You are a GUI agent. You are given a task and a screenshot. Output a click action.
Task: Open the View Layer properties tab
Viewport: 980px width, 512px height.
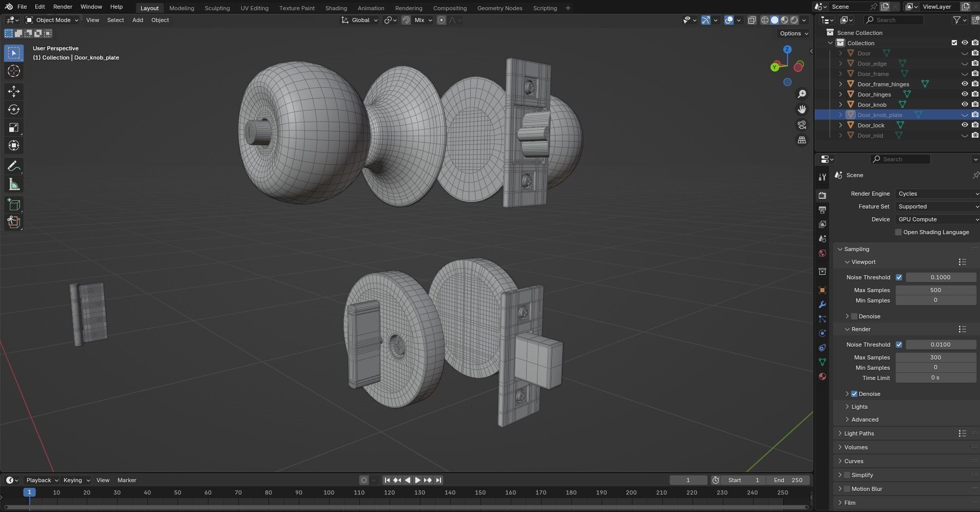pyautogui.click(x=822, y=224)
